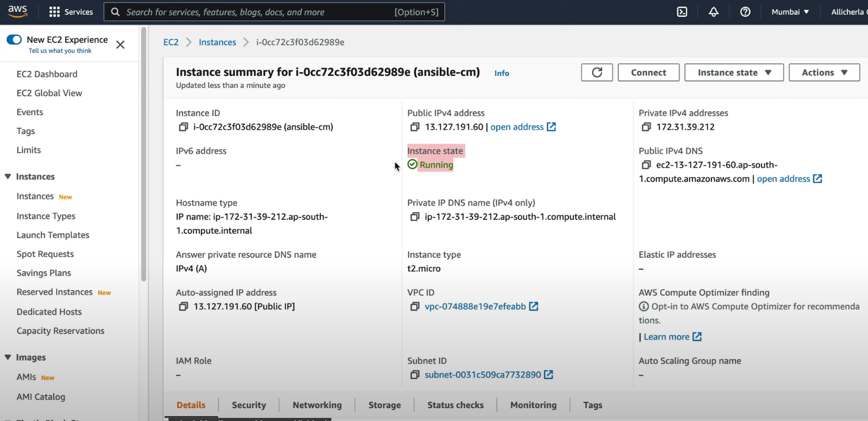The height and width of the screenshot is (421, 868).
Task: Copy the Subnet ID
Action: click(x=415, y=375)
